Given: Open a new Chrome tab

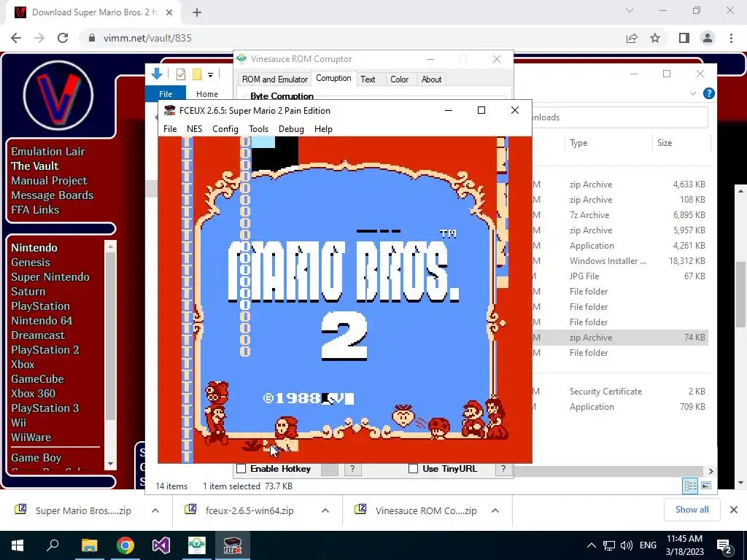Looking at the screenshot, I should tap(197, 13).
